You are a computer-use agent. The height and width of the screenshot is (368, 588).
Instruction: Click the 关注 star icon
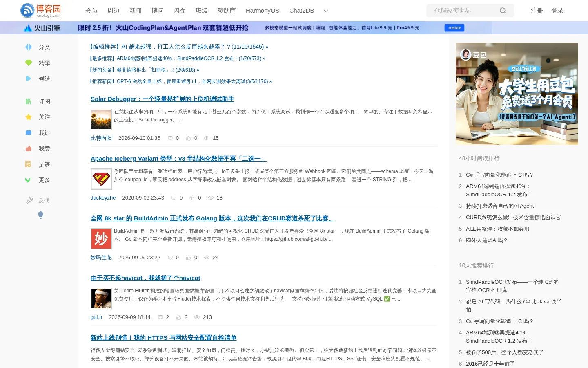click(29, 117)
